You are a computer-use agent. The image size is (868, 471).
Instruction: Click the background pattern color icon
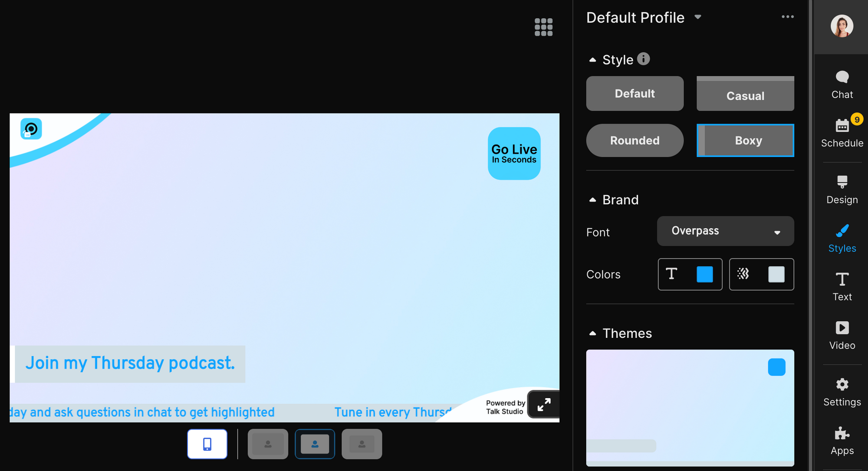coord(743,273)
